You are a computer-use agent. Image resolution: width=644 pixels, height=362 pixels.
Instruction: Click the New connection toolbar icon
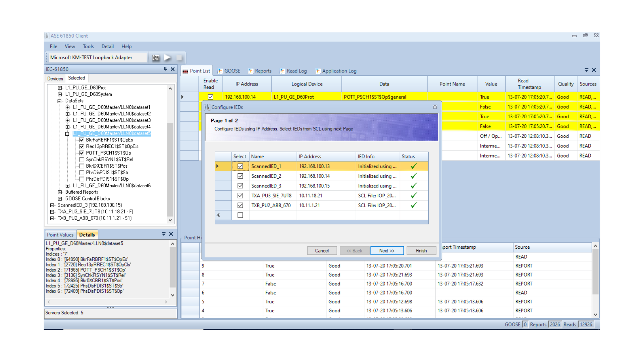156,58
